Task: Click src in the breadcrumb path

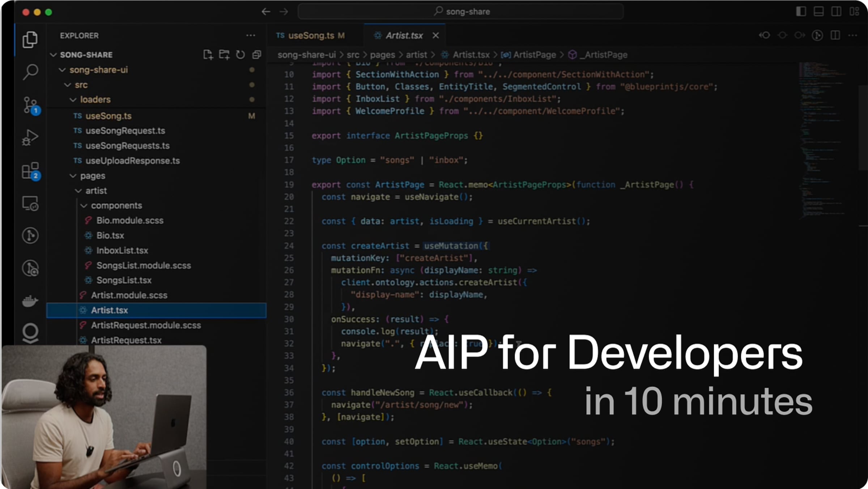Action: pos(353,55)
